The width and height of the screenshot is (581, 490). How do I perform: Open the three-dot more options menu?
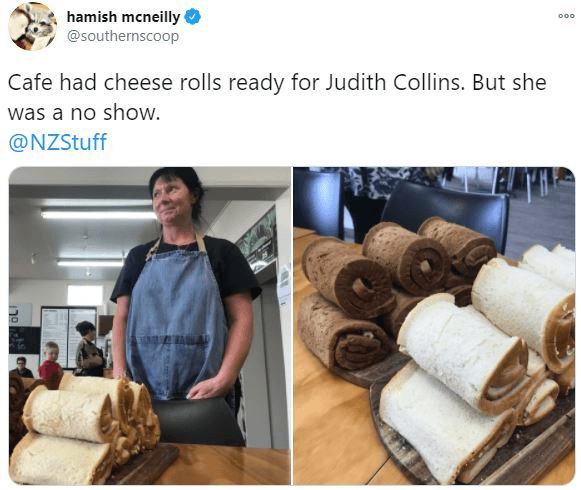(x=566, y=16)
